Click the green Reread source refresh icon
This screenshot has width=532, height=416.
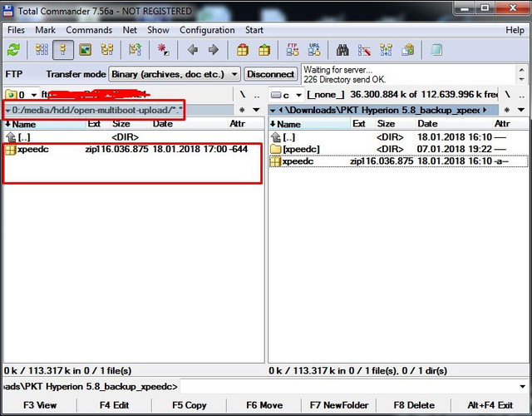[x=13, y=50]
